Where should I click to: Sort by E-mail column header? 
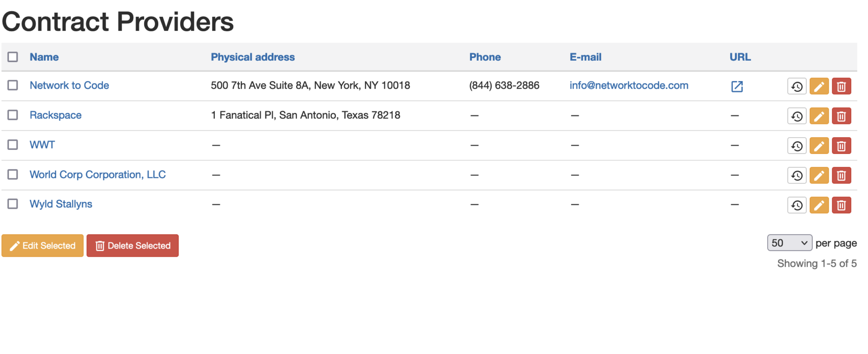(x=585, y=57)
